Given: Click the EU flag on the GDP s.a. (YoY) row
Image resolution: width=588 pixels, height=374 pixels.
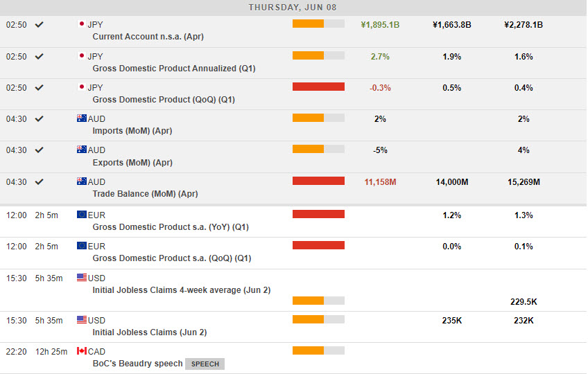Looking at the screenshot, I should tap(81, 215).
